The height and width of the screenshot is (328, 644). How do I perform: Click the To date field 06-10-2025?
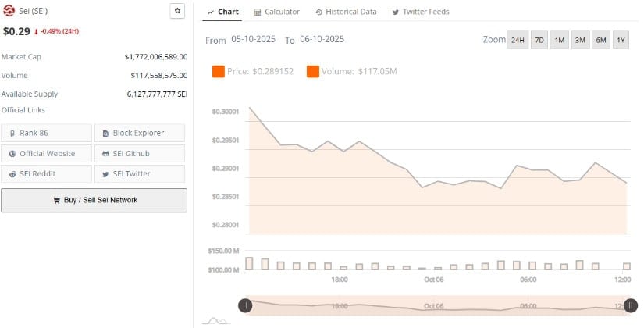point(322,39)
